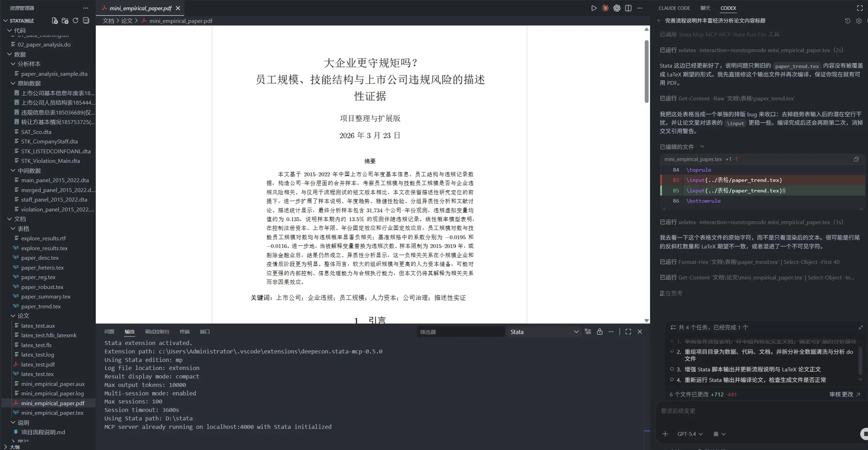868x450 pixels.
Task: Refresh the file explorer
Action: (75, 21)
